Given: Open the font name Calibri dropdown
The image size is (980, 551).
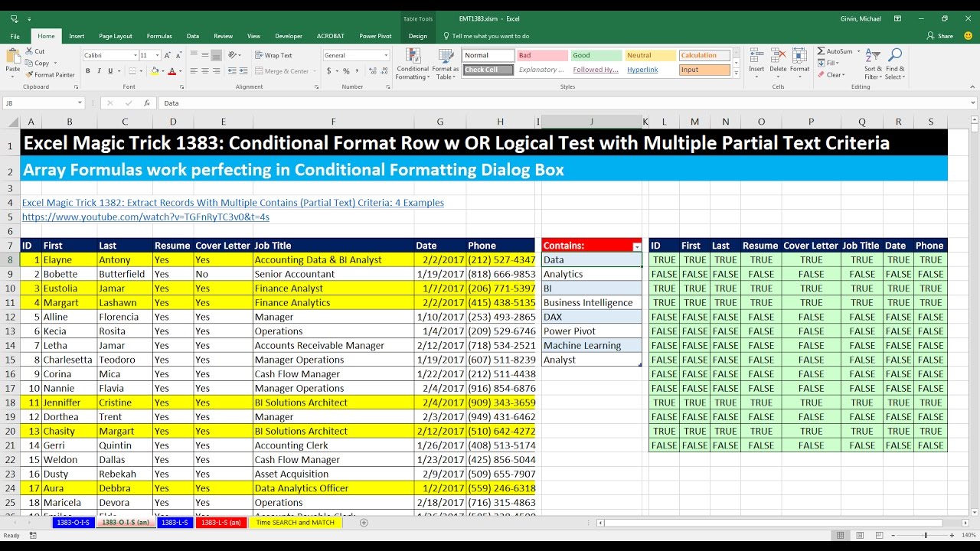Looking at the screenshot, I should 134,55.
